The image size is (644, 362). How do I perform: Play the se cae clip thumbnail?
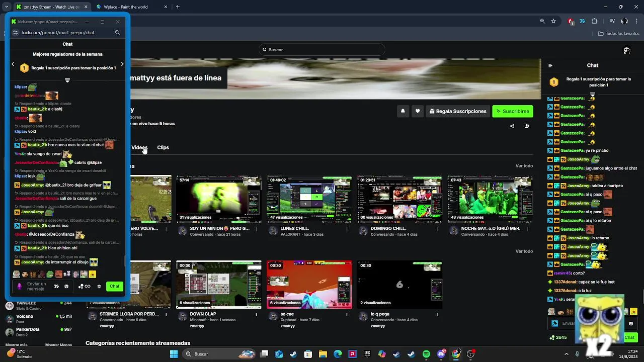(309, 285)
